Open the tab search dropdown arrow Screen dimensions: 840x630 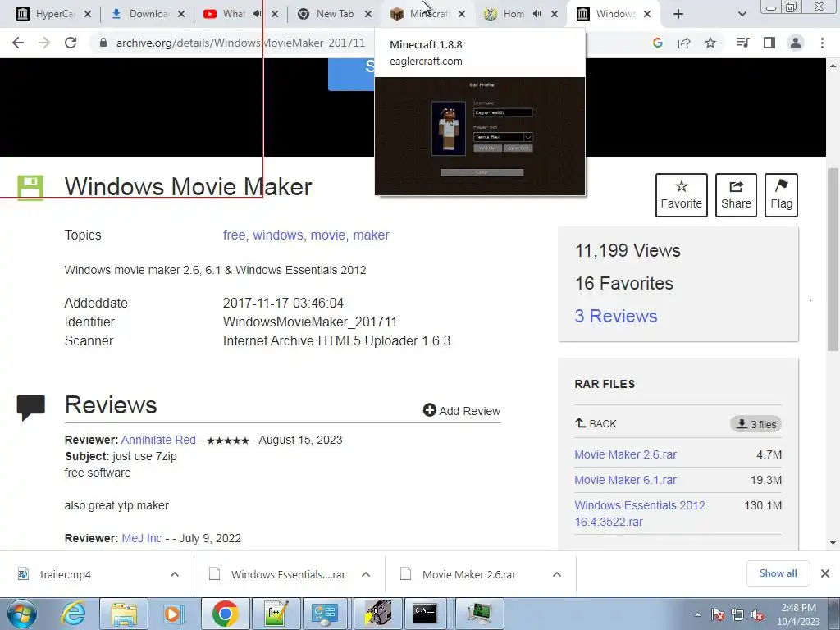tap(742, 14)
